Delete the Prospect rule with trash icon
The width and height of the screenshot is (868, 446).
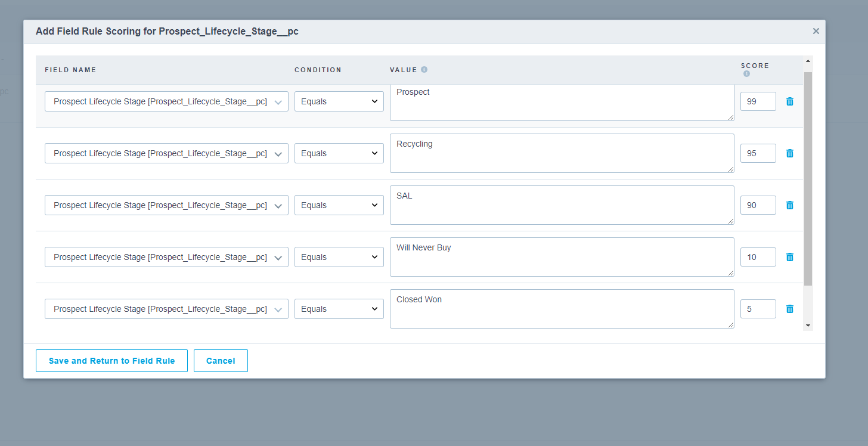(x=790, y=101)
